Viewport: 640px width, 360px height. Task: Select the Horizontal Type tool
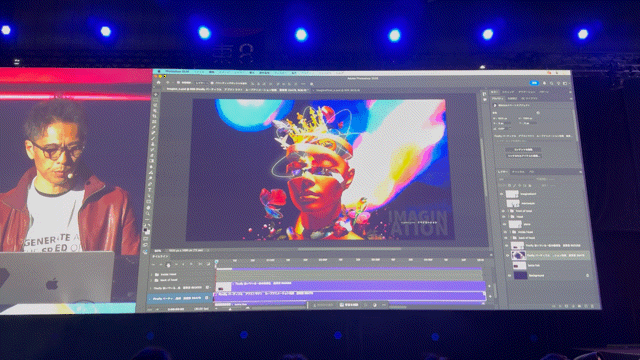(x=149, y=189)
